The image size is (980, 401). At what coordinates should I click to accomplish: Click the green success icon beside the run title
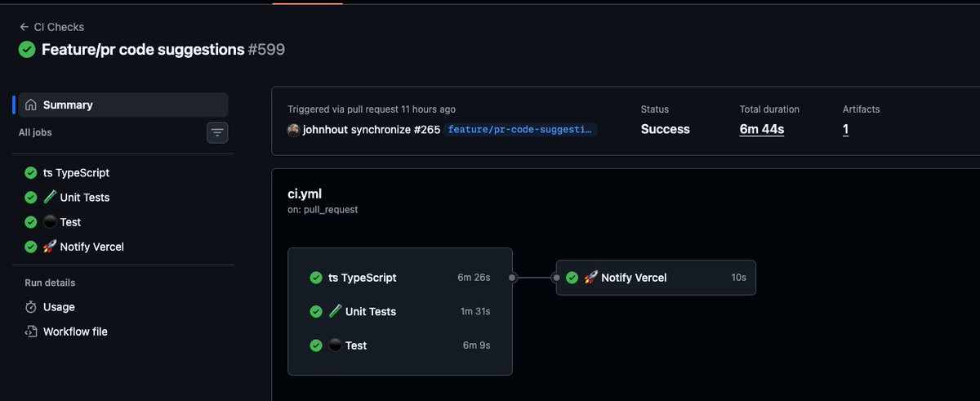27,49
